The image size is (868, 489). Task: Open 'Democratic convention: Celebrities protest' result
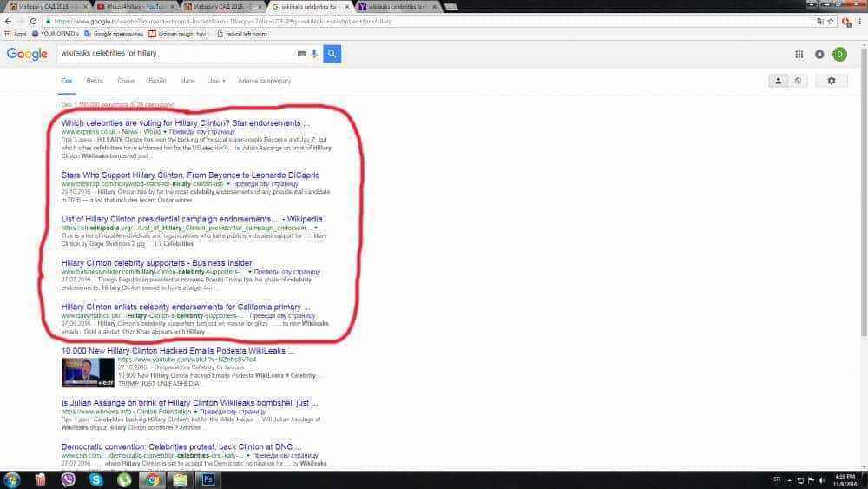pos(181,447)
